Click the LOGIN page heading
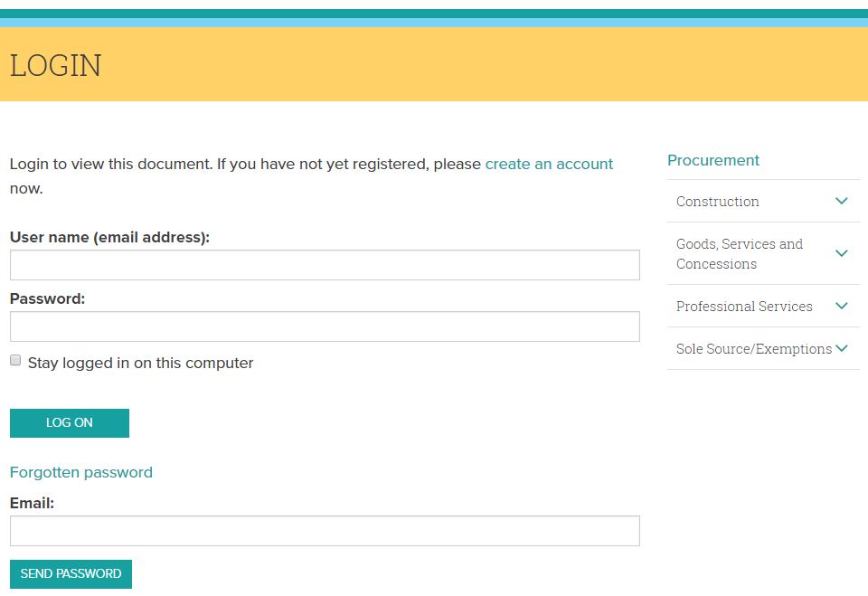The height and width of the screenshot is (596, 868). click(x=55, y=65)
